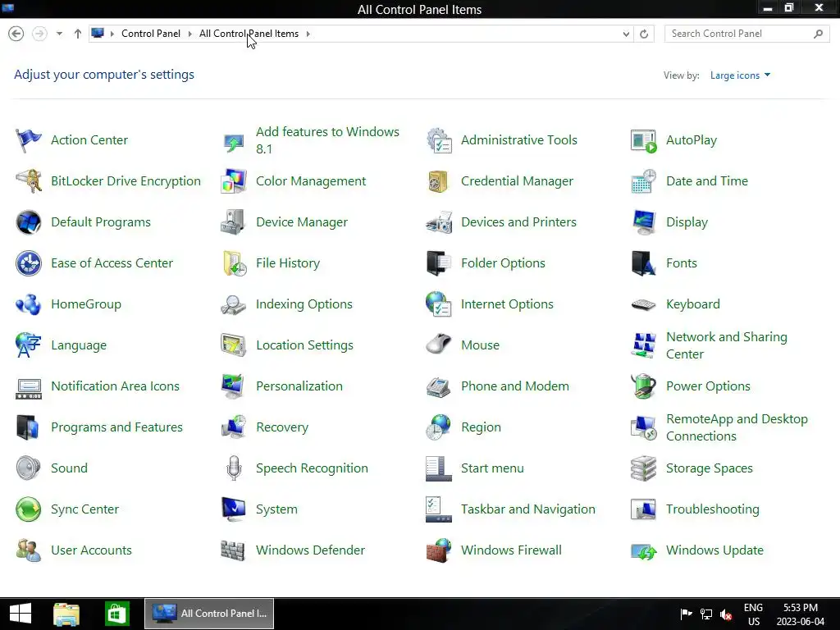
Task: Click the Language globe icon
Action: click(29, 345)
